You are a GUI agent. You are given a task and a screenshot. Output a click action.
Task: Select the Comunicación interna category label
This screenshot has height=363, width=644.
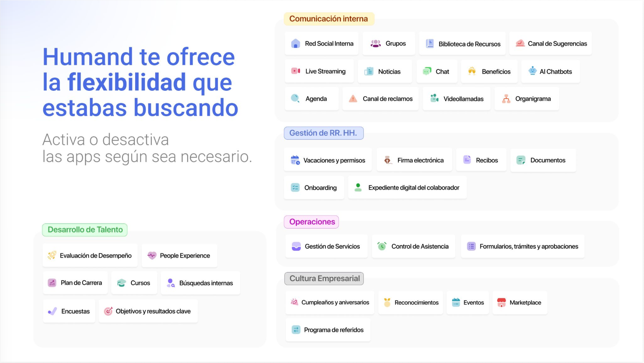(329, 19)
